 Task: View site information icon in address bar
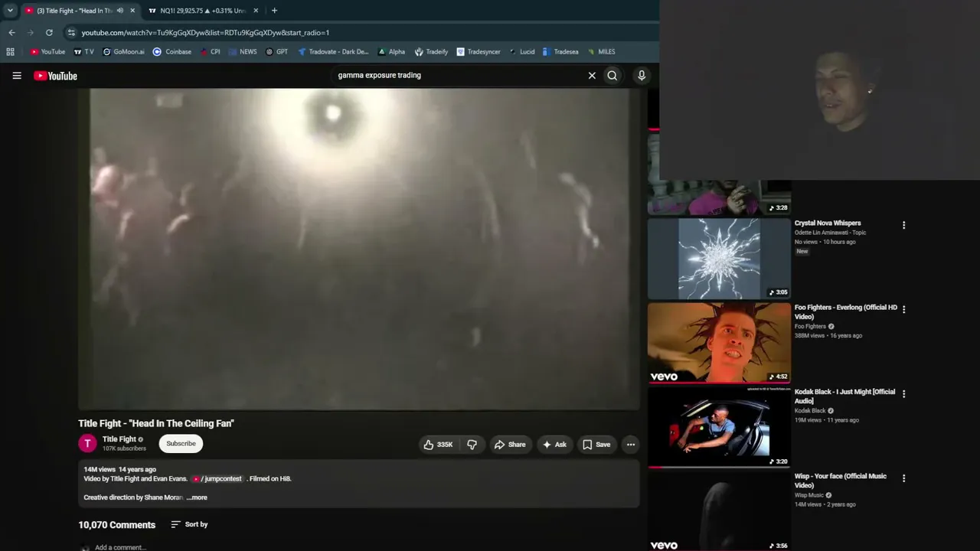click(71, 32)
